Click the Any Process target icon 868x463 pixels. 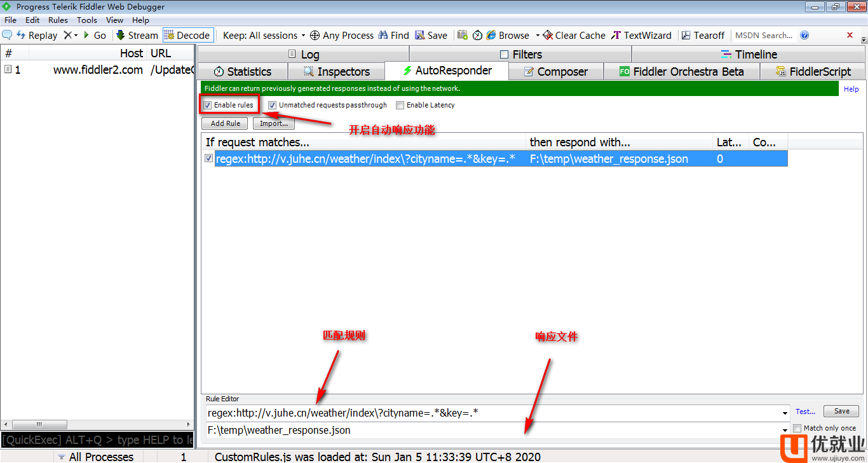[x=315, y=36]
